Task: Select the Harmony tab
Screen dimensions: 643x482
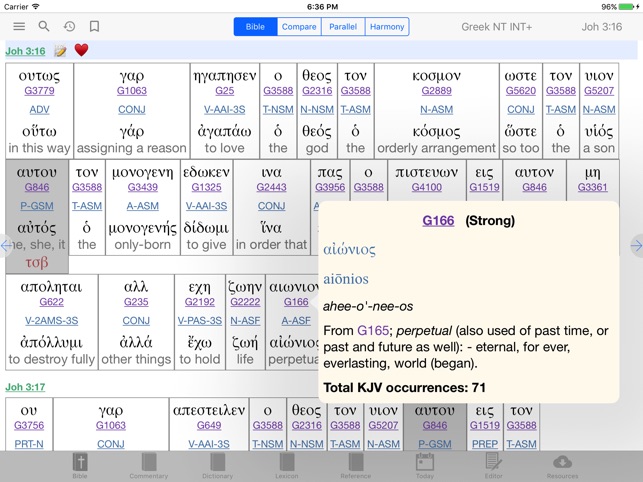Action: click(387, 27)
